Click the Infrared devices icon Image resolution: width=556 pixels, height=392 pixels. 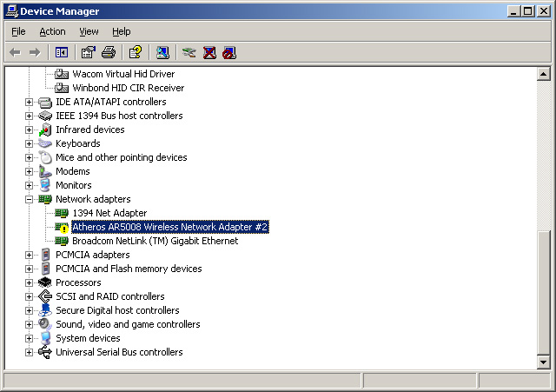pos(45,130)
